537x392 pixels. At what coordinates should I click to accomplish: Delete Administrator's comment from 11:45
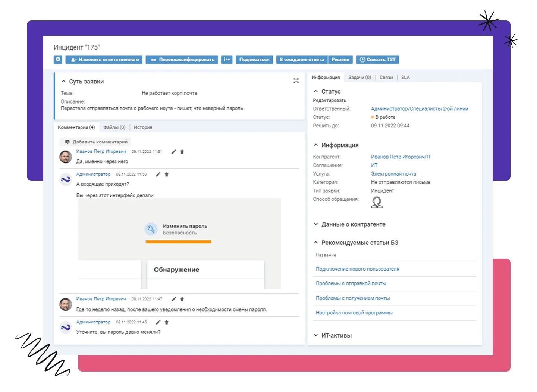(x=167, y=322)
